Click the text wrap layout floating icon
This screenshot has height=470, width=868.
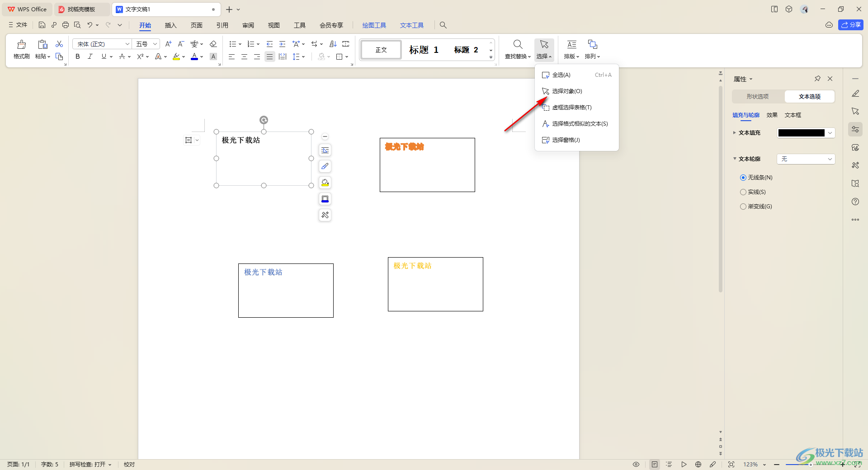(325, 150)
